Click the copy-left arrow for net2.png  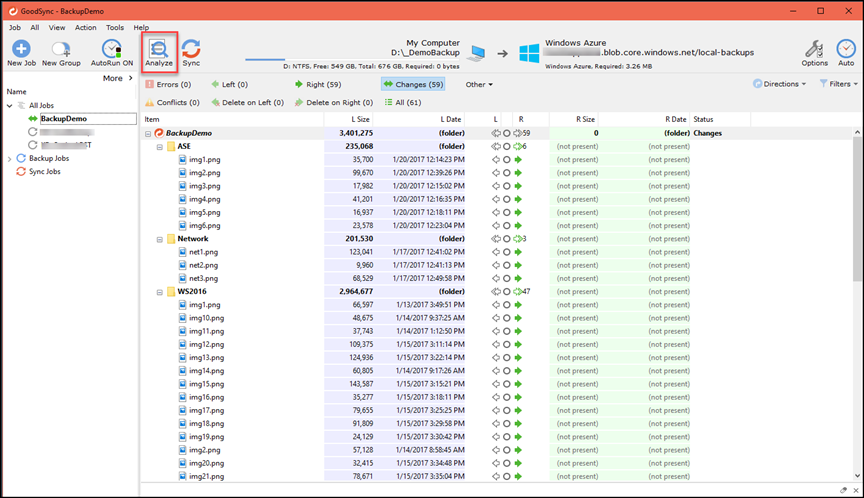496,265
